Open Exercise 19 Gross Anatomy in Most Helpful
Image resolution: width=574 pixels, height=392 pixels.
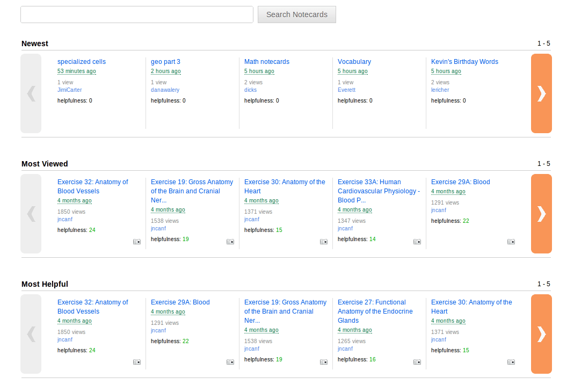(x=285, y=311)
